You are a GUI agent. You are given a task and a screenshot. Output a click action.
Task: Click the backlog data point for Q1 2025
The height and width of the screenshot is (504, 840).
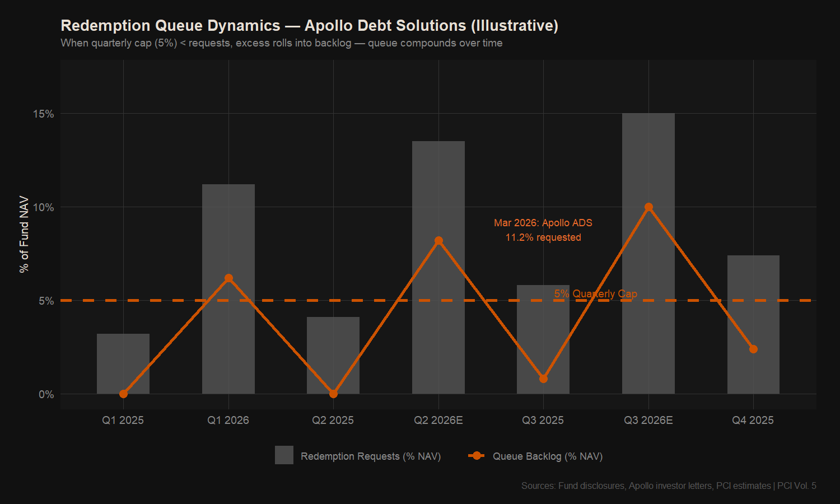pyautogui.click(x=123, y=394)
